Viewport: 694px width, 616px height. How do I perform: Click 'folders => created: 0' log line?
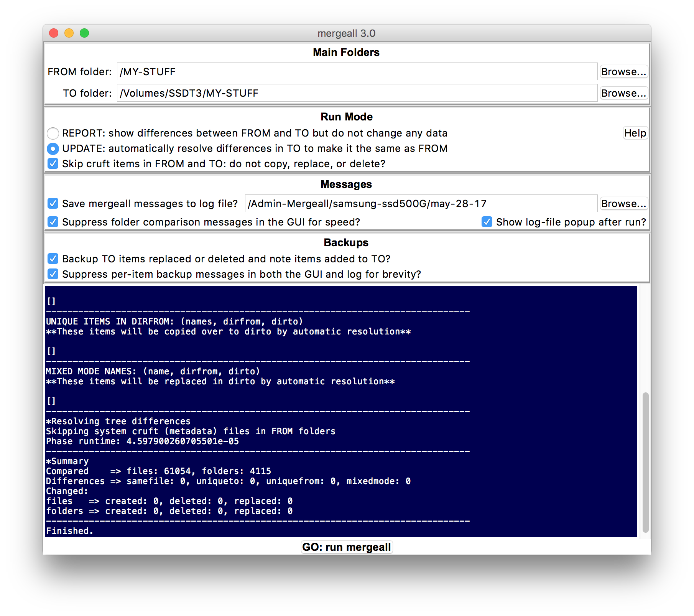[x=169, y=511]
